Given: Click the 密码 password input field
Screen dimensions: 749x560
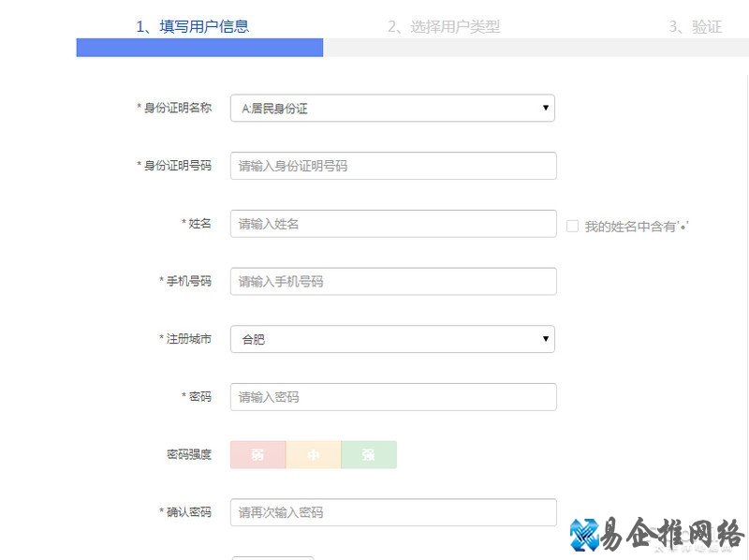Looking at the screenshot, I should click(392, 396).
